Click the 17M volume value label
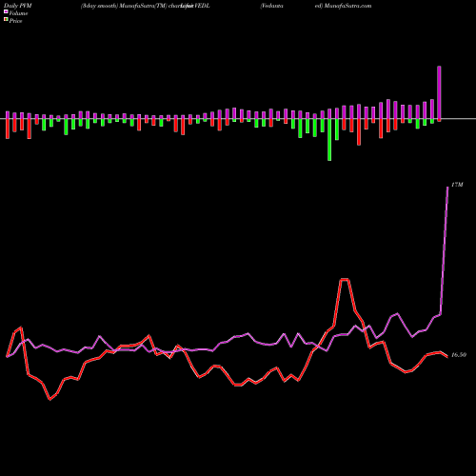Image resolution: width=476 pixels, height=476 pixels. pyautogui.click(x=457, y=185)
